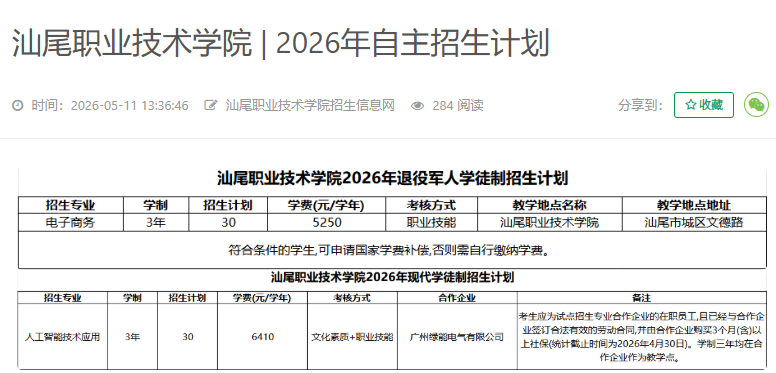Click heading 2026年退役军人学徒制招生计划
Image resolution: width=776 pixels, height=373 pixels.
[x=392, y=178]
